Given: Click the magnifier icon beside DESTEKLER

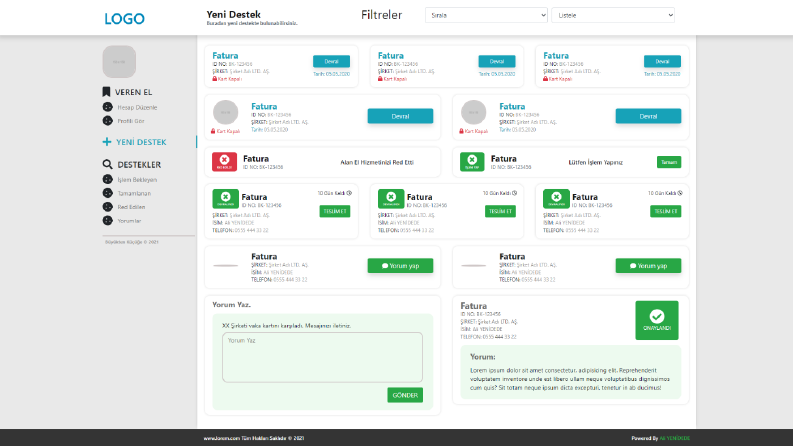Looking at the screenshot, I should click(x=107, y=164).
